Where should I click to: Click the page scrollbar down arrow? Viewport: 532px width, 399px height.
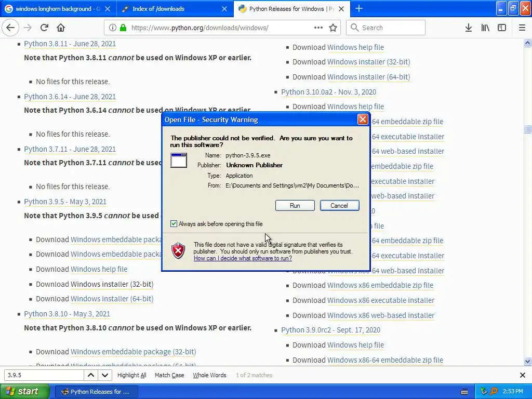click(x=527, y=361)
